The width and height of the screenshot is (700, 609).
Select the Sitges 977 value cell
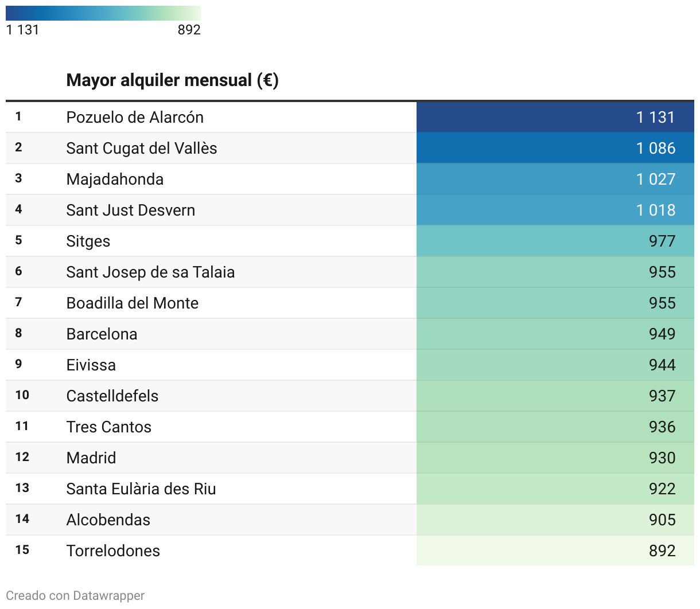pyautogui.click(x=555, y=241)
